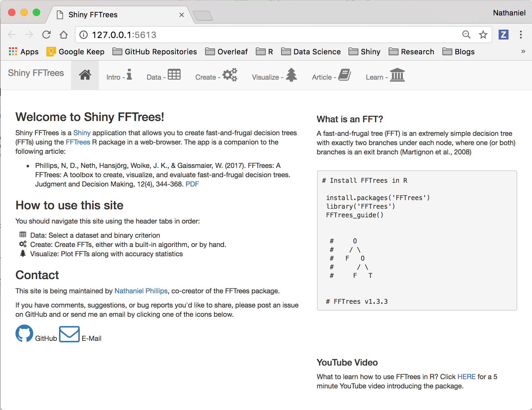Image resolution: width=532 pixels, height=410 pixels.
Task: Click the Z browser extension icon
Action: 504,35
